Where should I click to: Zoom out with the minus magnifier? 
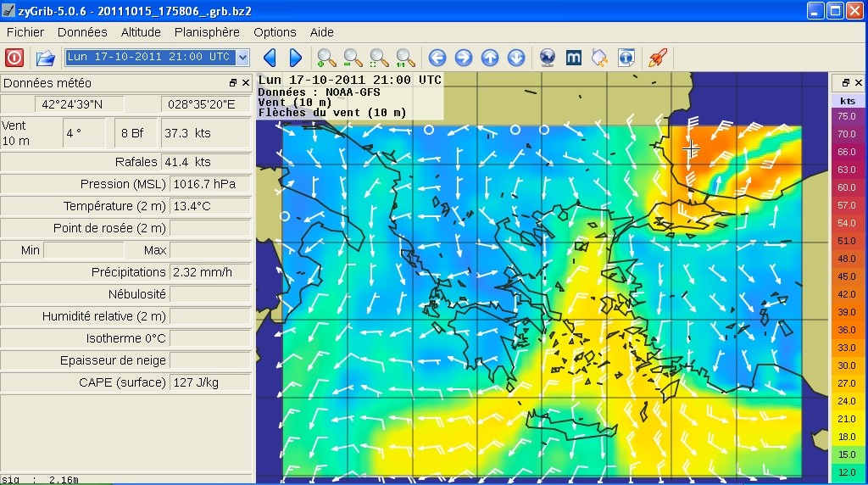[353, 58]
